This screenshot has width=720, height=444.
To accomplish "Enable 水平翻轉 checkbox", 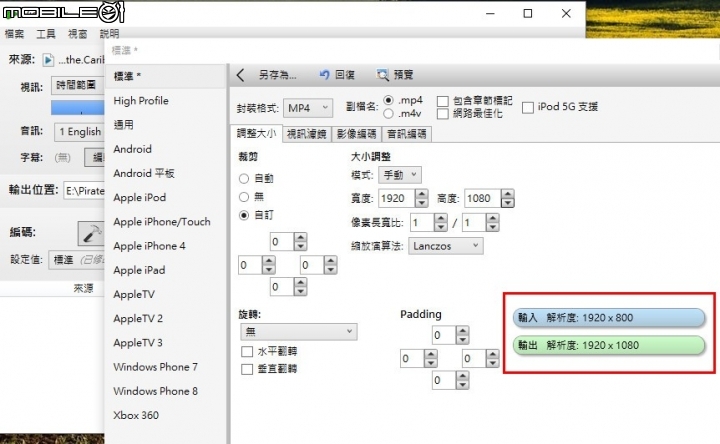I will 247,352.
